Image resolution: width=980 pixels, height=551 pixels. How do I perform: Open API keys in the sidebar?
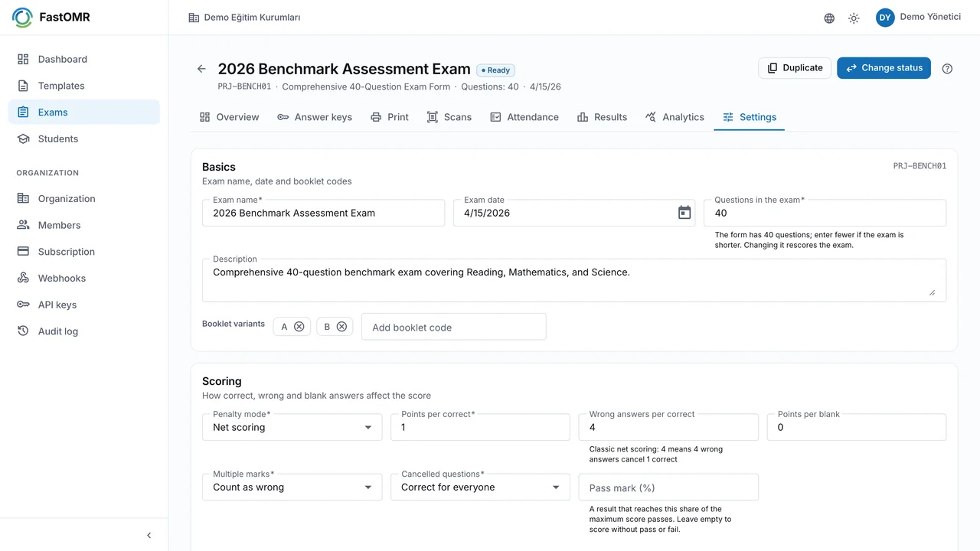tap(84, 305)
